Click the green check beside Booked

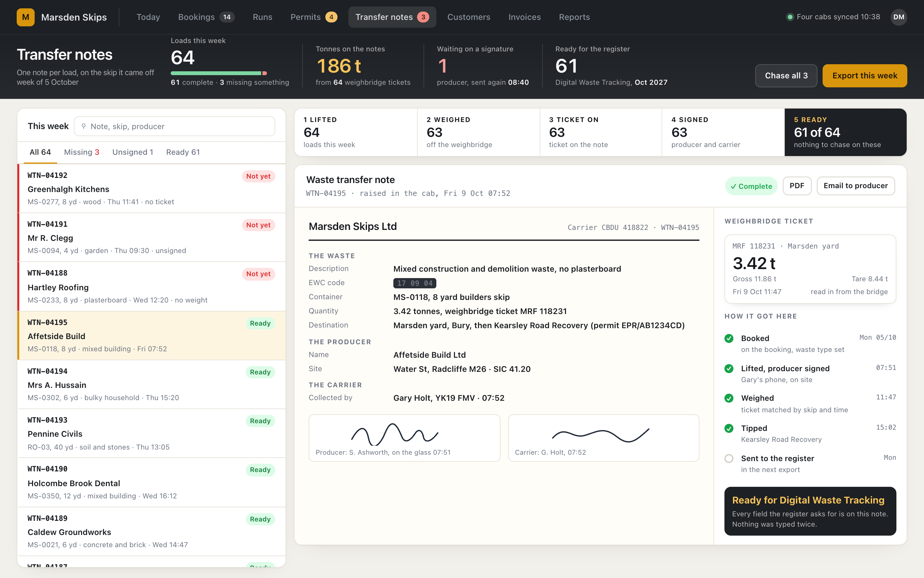pyautogui.click(x=729, y=338)
